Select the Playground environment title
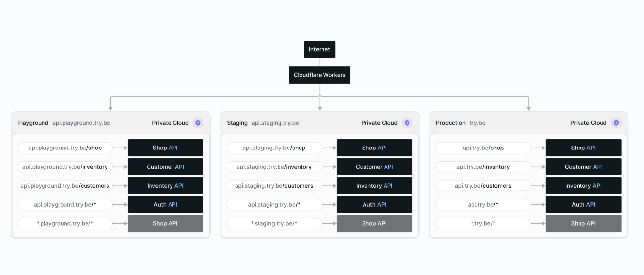The height and width of the screenshot is (275, 644). point(33,123)
